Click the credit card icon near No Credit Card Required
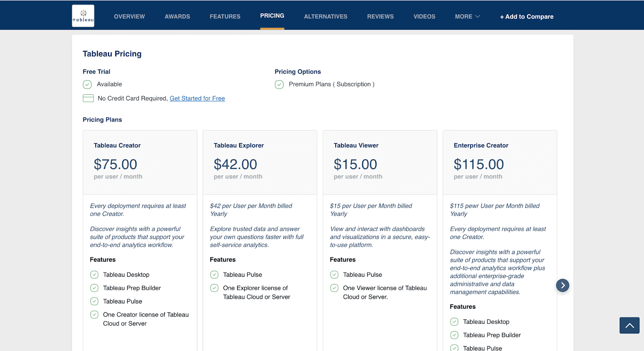Screen dimensions: 644x351 tap(88, 98)
